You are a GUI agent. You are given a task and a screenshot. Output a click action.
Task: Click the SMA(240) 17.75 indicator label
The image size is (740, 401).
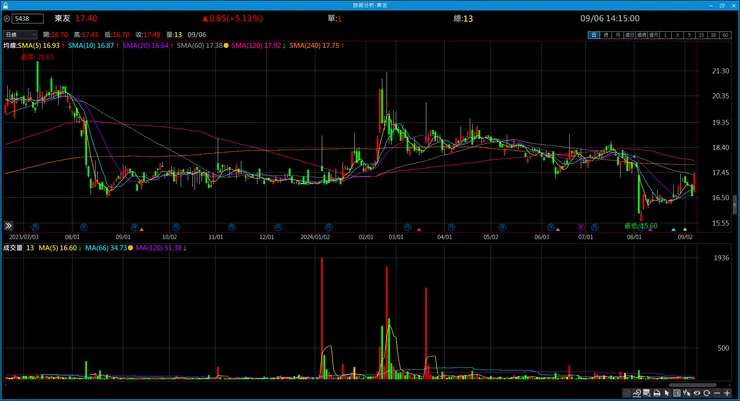tap(314, 46)
